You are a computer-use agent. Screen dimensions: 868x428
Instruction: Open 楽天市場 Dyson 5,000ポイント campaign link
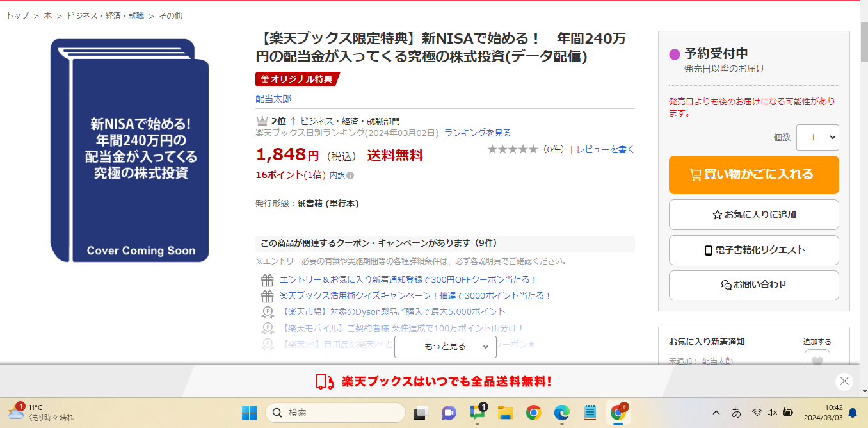click(392, 311)
